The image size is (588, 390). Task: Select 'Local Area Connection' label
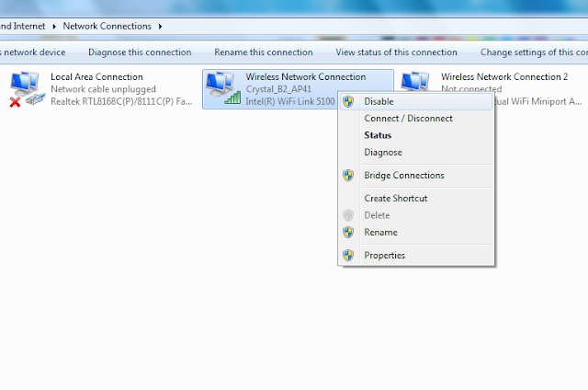click(96, 76)
